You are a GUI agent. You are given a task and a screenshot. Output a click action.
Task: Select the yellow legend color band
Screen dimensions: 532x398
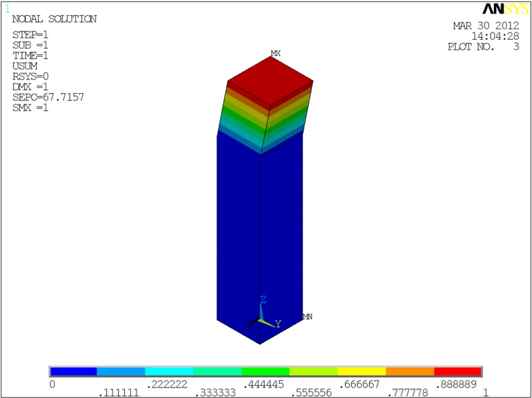361,372
